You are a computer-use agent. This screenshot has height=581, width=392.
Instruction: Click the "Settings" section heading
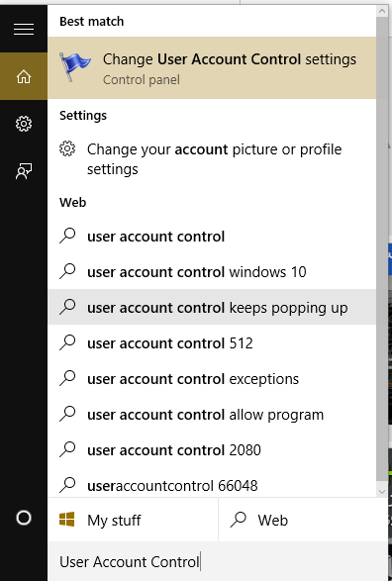tap(83, 115)
